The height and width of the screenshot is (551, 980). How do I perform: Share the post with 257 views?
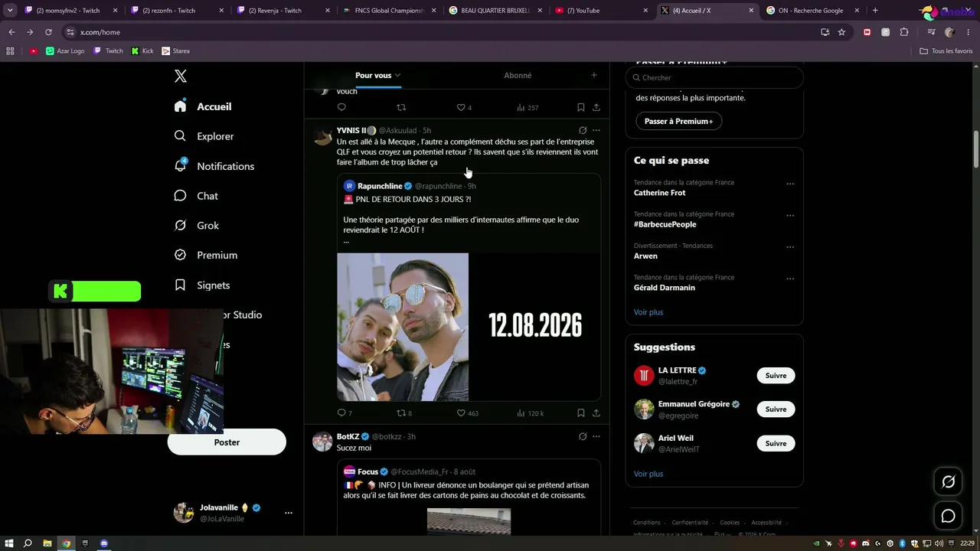pyautogui.click(x=596, y=107)
